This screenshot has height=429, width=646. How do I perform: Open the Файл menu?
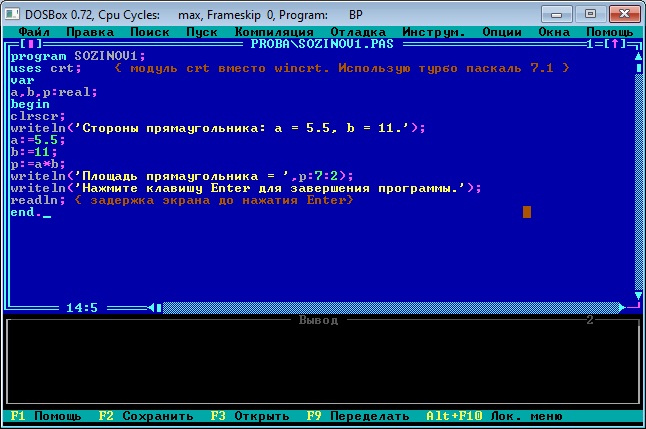(x=34, y=32)
